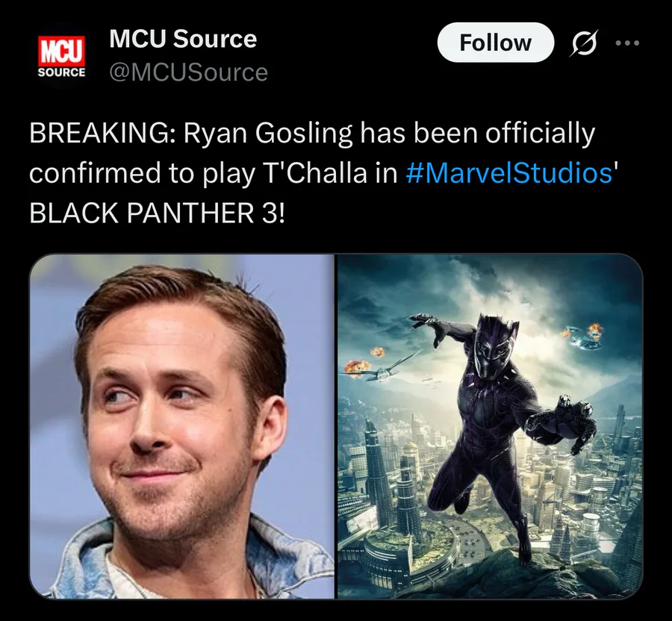The height and width of the screenshot is (621, 672).
Task: Click the @MCUSource handle
Action: pyautogui.click(x=189, y=72)
